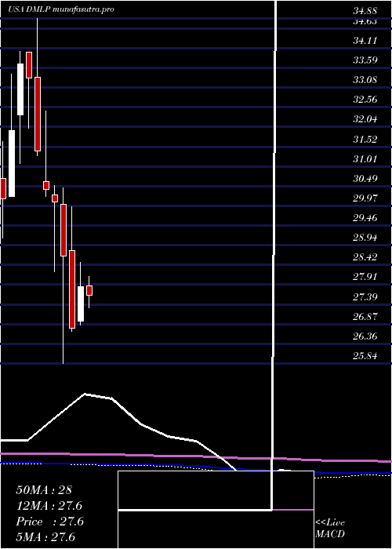Click the 25.84 price axis label
The image size is (392, 549).
365,356
